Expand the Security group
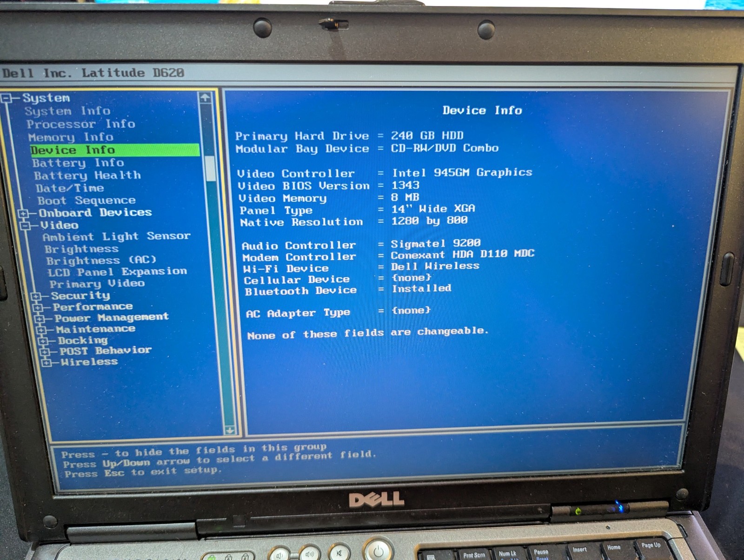 click(x=36, y=296)
